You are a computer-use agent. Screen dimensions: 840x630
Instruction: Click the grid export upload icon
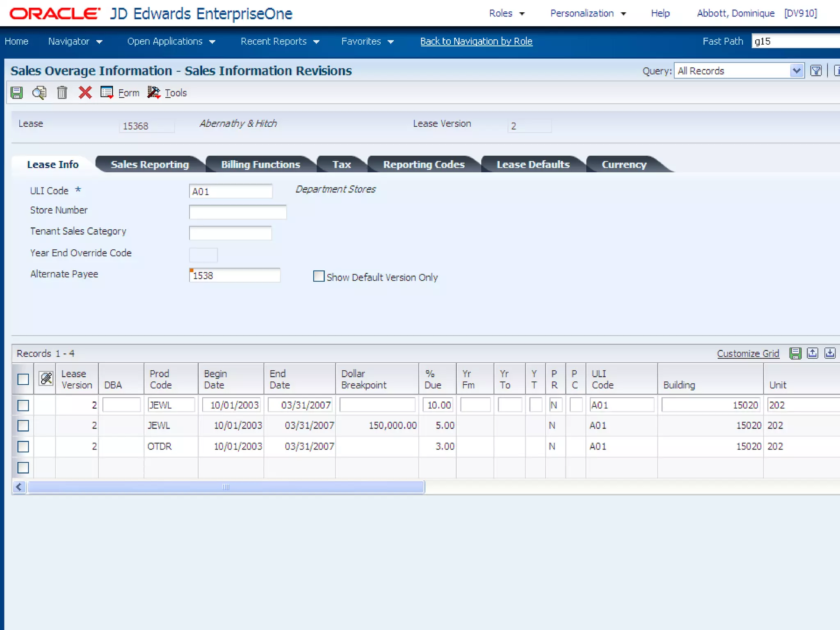tap(813, 353)
